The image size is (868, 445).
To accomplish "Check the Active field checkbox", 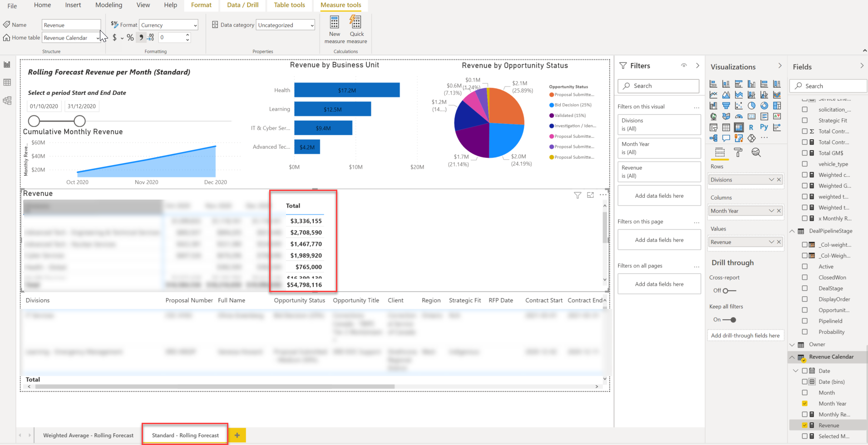I will click(805, 267).
